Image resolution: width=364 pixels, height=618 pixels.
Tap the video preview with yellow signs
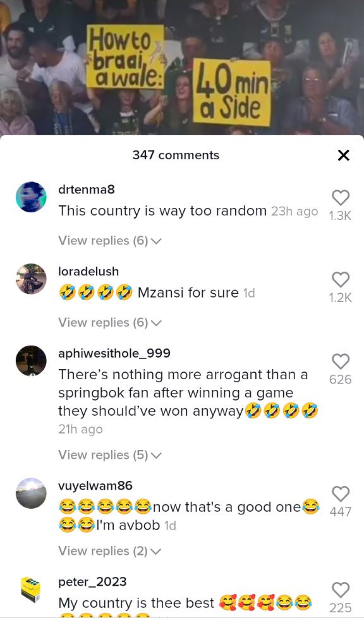point(182,68)
